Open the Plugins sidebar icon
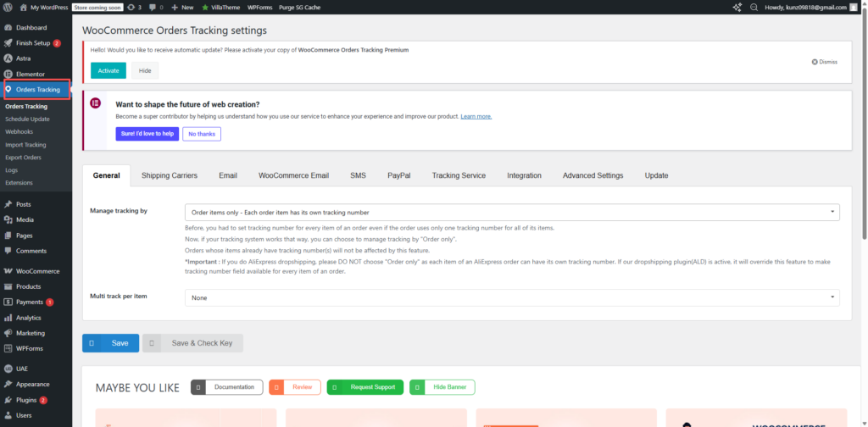The height and width of the screenshot is (427, 868). click(x=8, y=400)
